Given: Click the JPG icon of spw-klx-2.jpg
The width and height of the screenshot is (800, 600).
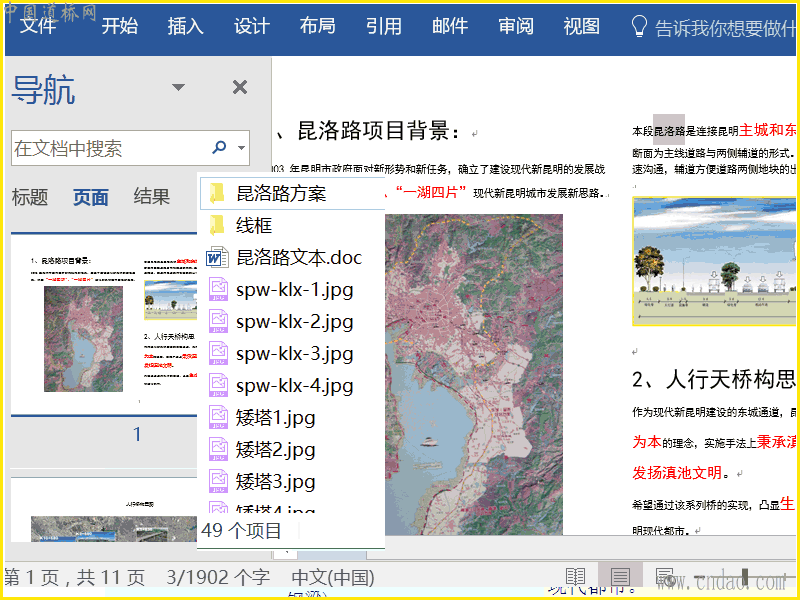Looking at the screenshot, I should (x=218, y=321).
